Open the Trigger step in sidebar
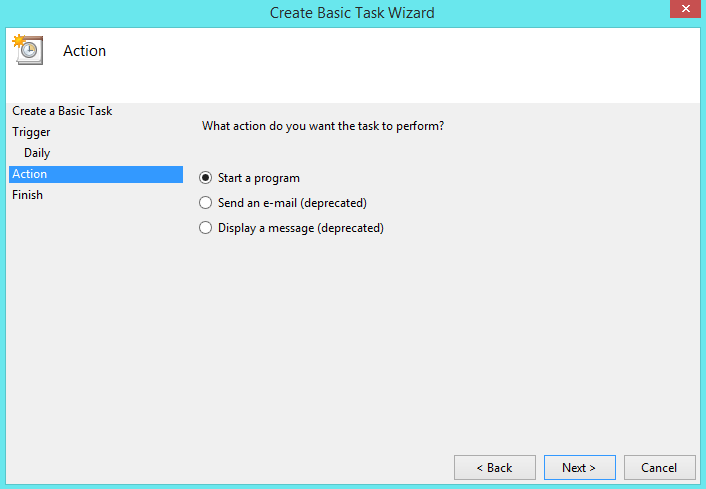 pos(31,132)
